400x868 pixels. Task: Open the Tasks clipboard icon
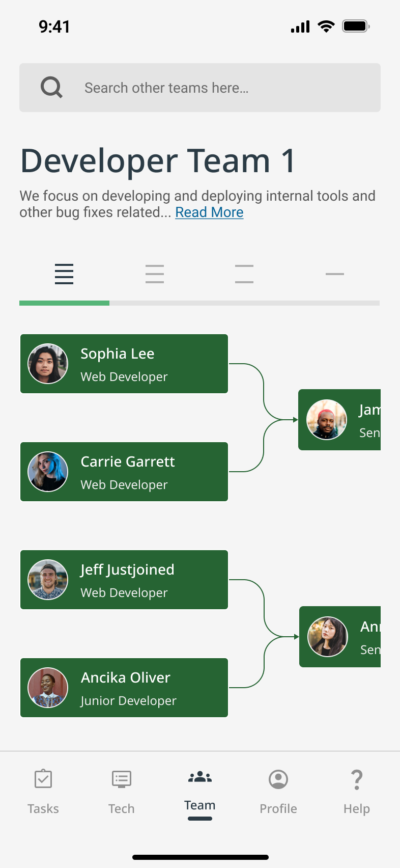[x=43, y=779]
